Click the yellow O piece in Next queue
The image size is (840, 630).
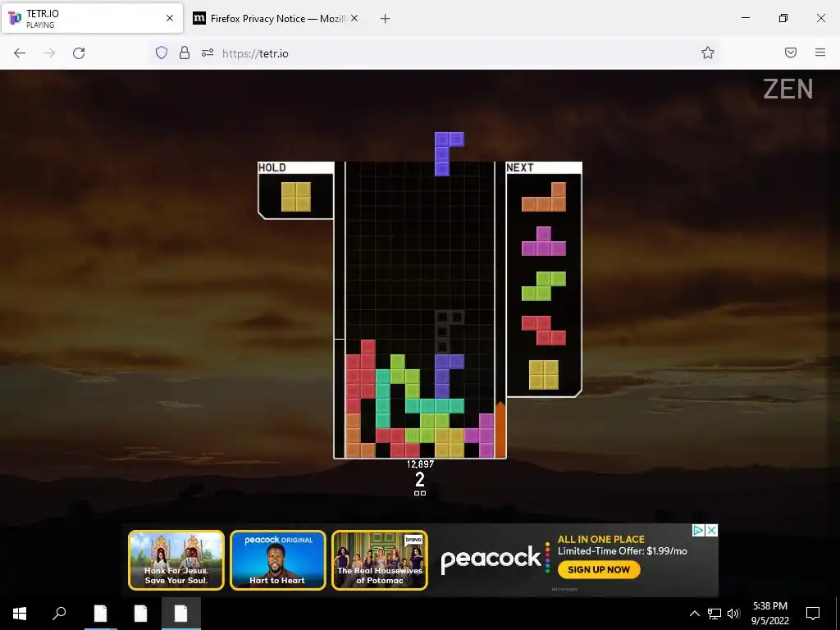544,374
